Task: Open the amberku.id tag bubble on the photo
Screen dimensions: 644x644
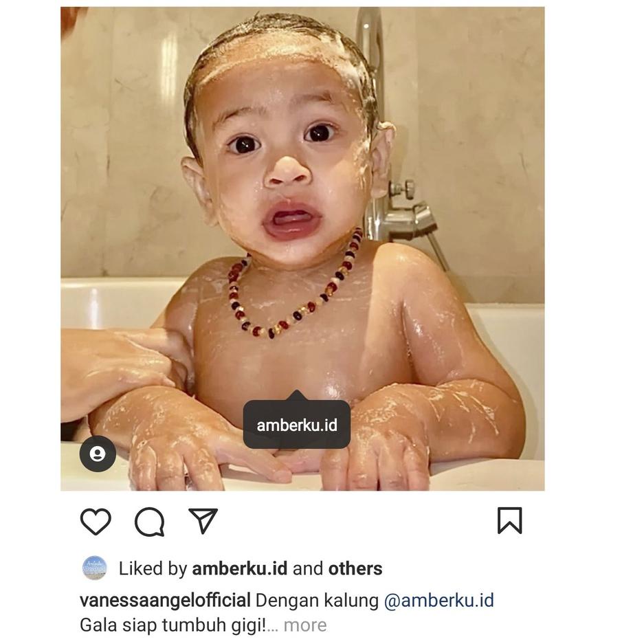Action: point(296,425)
